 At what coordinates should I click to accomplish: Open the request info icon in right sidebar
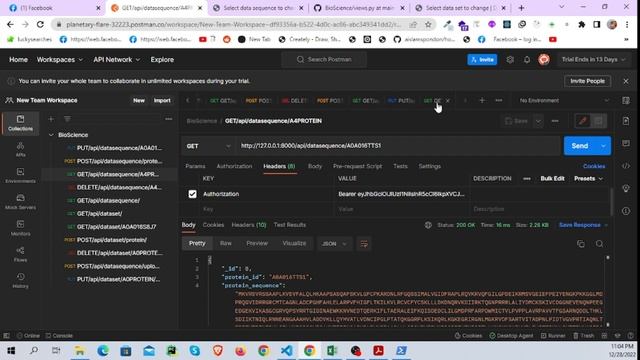626,211
